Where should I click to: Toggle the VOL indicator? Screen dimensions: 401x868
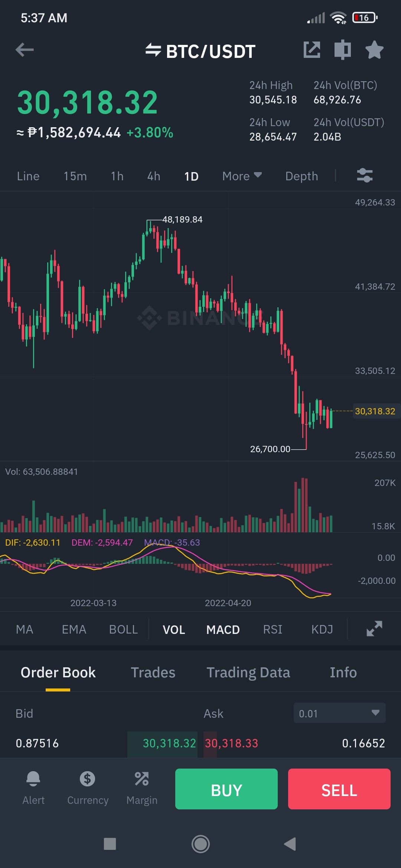pos(174,629)
